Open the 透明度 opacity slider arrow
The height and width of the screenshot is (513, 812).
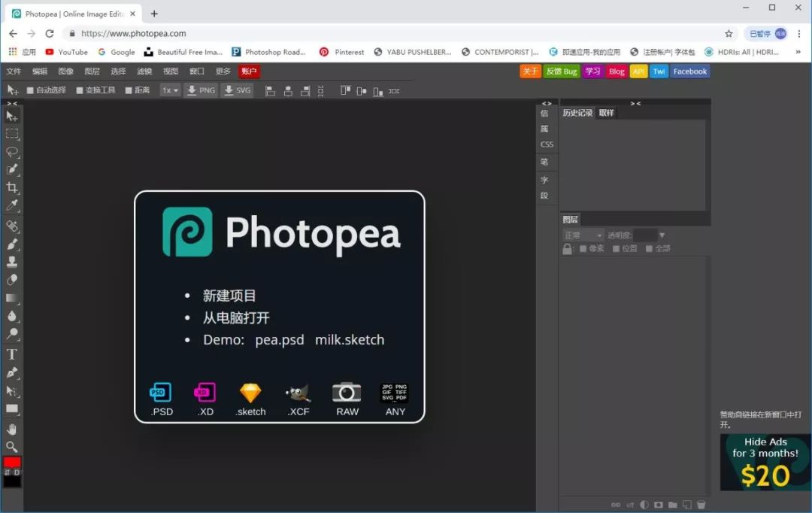[662, 235]
